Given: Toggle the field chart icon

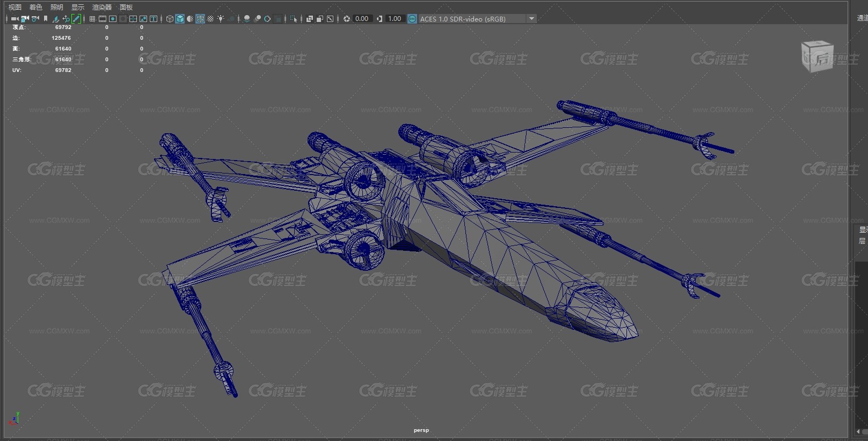Looking at the screenshot, I should (x=133, y=19).
